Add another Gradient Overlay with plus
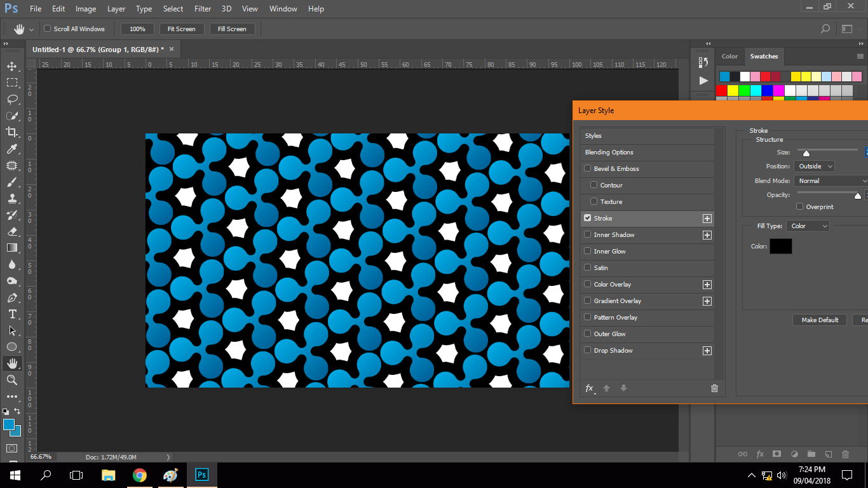This screenshot has width=868, height=488. click(x=707, y=301)
